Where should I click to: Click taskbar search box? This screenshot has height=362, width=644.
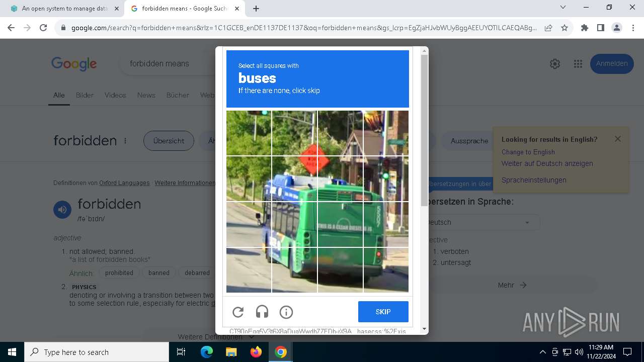97,352
